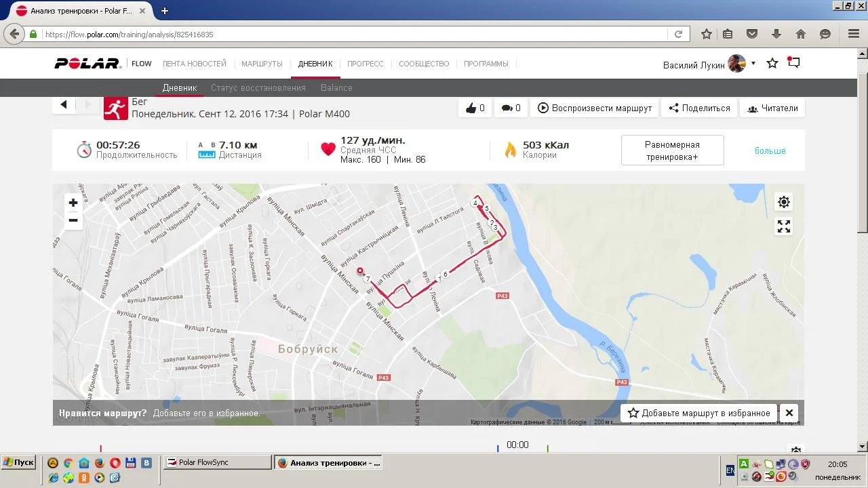The width and height of the screenshot is (868, 488).
Task: Click calories value 503 кКал
Action: [x=546, y=145]
